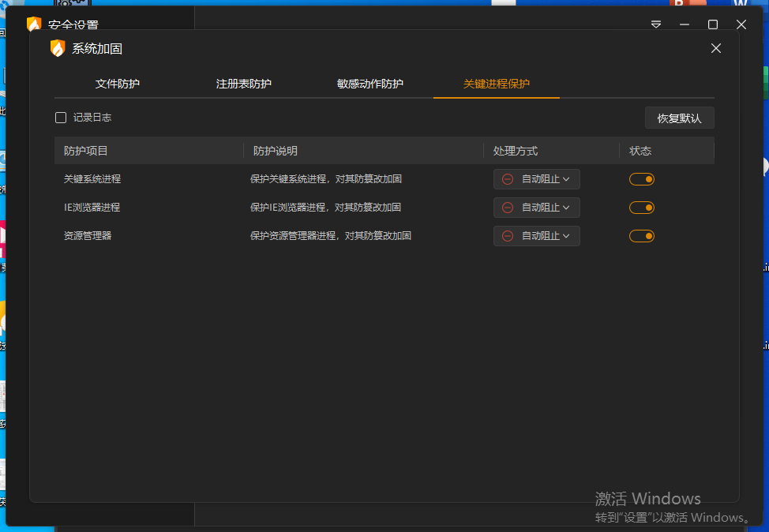Disable the 资源管理器 status switch
The width and height of the screenshot is (769, 532).
click(x=641, y=236)
